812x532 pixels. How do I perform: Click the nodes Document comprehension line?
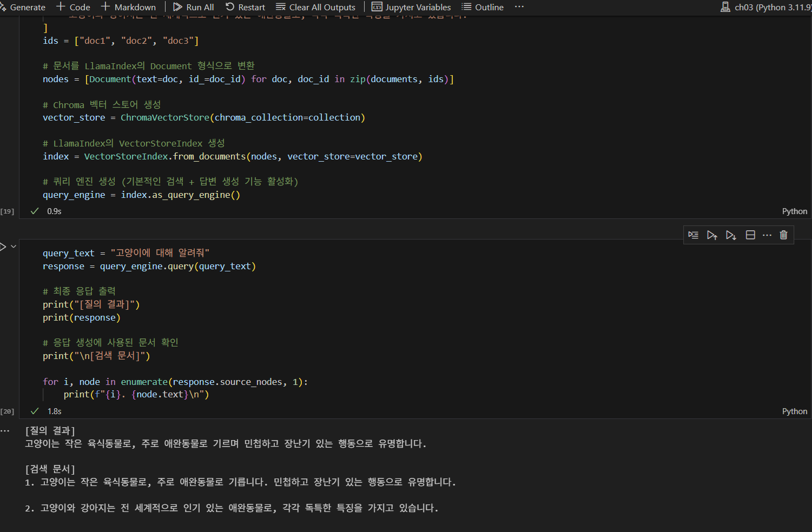(x=248, y=79)
